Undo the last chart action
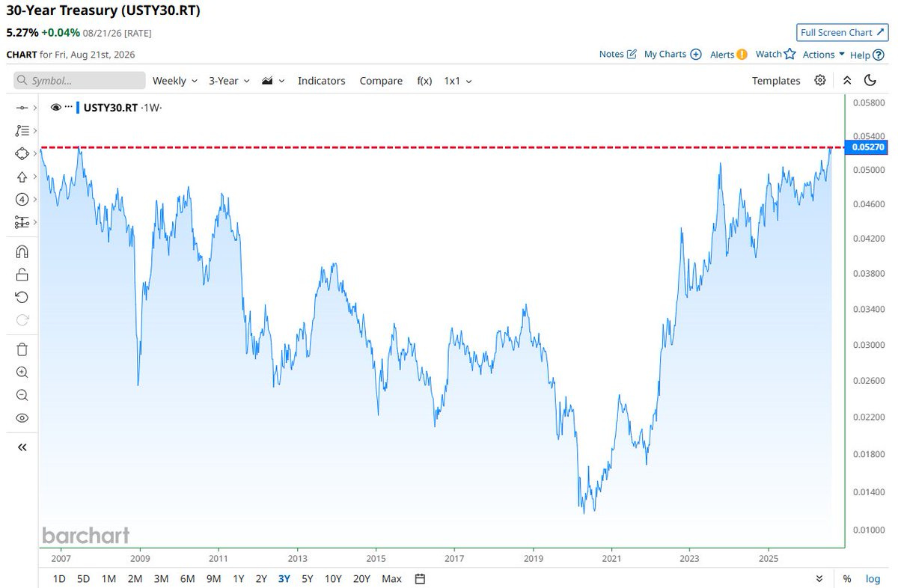 [x=22, y=297]
